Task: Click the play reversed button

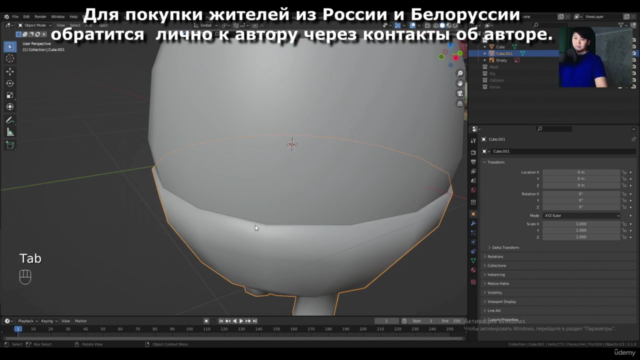Action: pyautogui.click(x=235, y=321)
